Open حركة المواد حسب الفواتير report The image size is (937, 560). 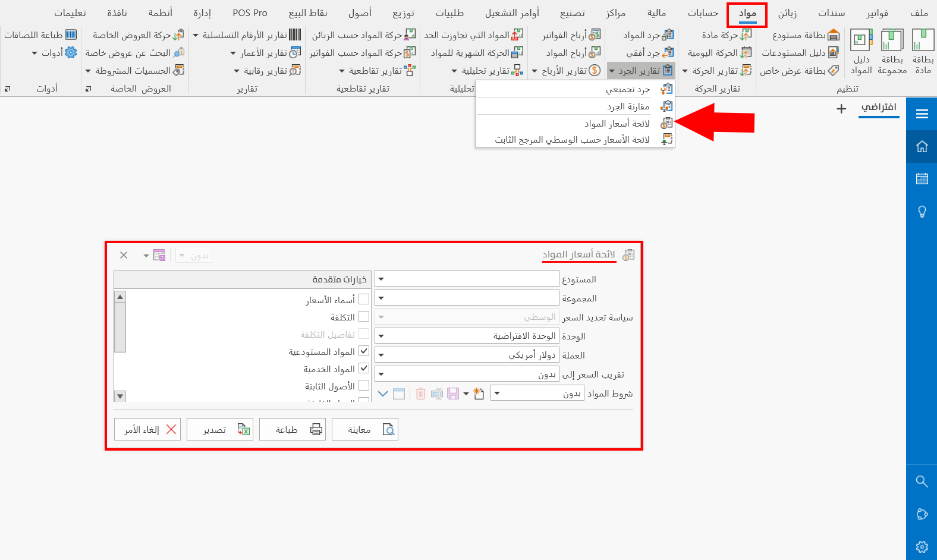pos(363,53)
